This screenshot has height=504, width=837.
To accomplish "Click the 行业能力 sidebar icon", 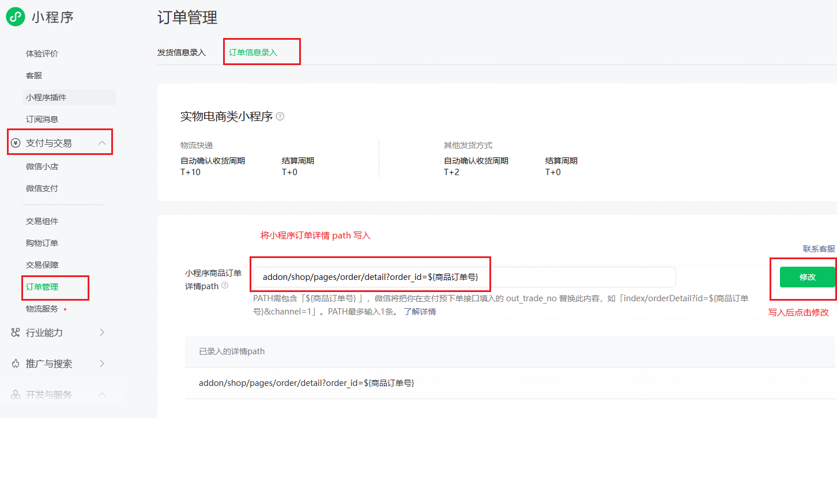I will coord(16,332).
